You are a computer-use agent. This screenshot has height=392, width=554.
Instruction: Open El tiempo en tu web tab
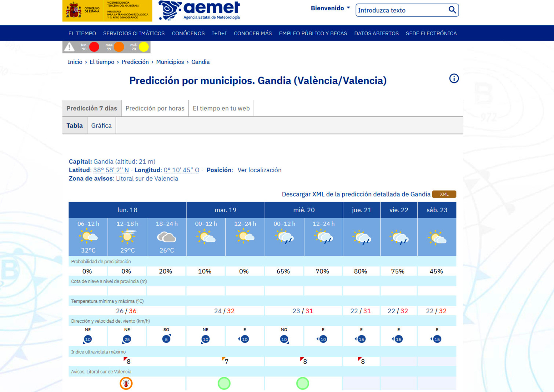pyautogui.click(x=221, y=108)
